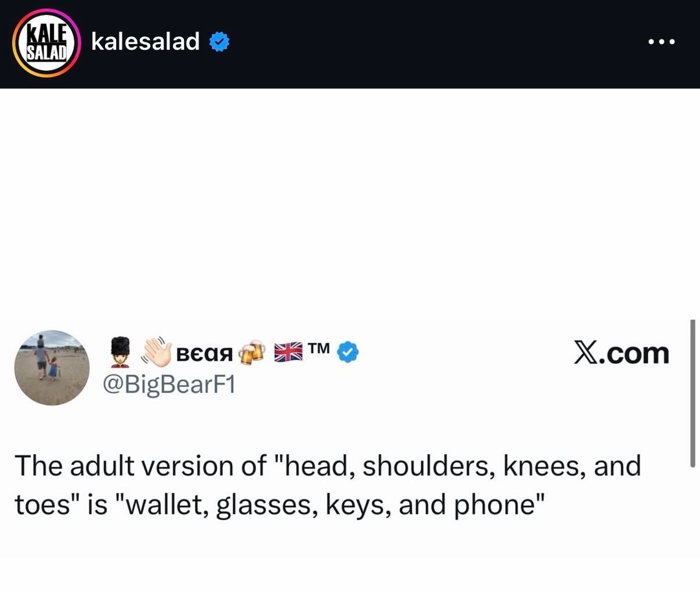Open the kalesalad username link

tap(145, 41)
